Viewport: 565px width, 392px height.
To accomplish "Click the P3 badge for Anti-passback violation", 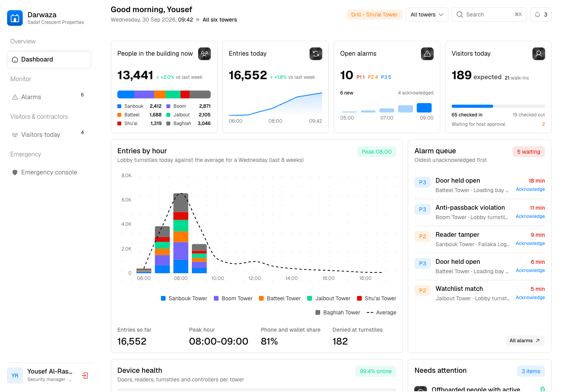I will [423, 209].
